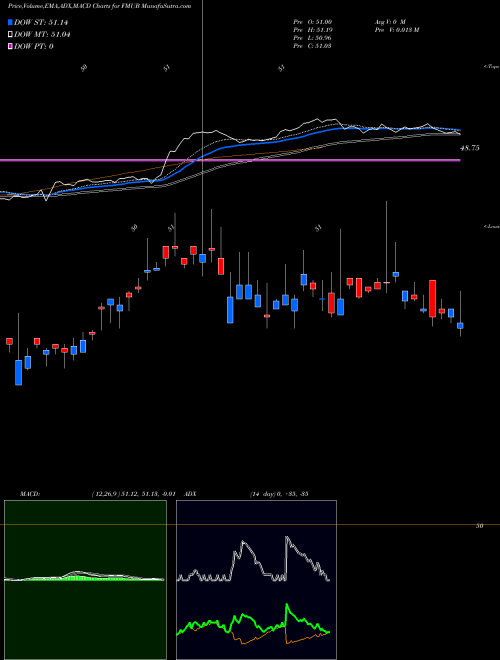Screen dimensions: 500x660
Task: Click the MACD (12,26,9) parameter values
Action: coord(133,493)
